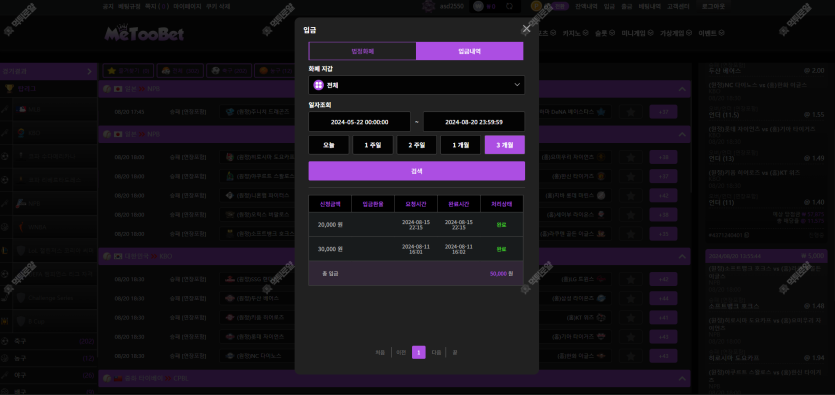This screenshot has width=835, height=395.
Task: Click the soccer ball 축구 filter chip
Action: point(228,71)
